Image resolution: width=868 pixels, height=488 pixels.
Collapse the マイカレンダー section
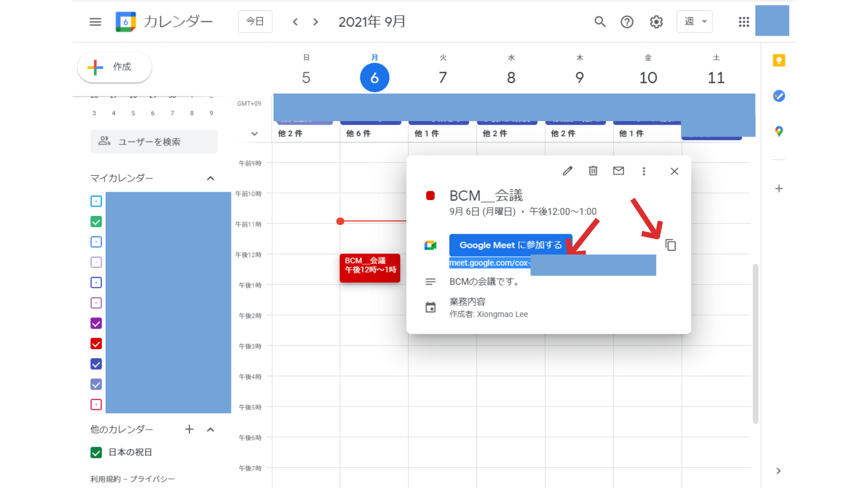(x=210, y=178)
